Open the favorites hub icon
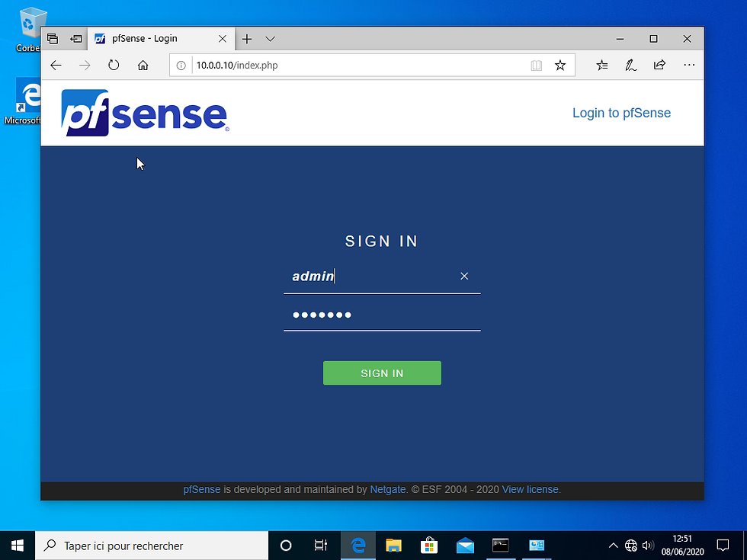Screen dimensions: 747x560 click(x=602, y=66)
